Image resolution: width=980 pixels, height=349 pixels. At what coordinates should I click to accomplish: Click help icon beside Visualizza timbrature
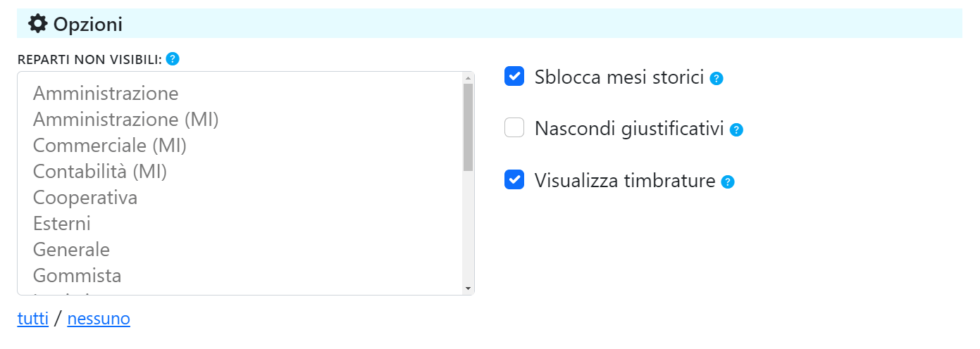pos(728,182)
